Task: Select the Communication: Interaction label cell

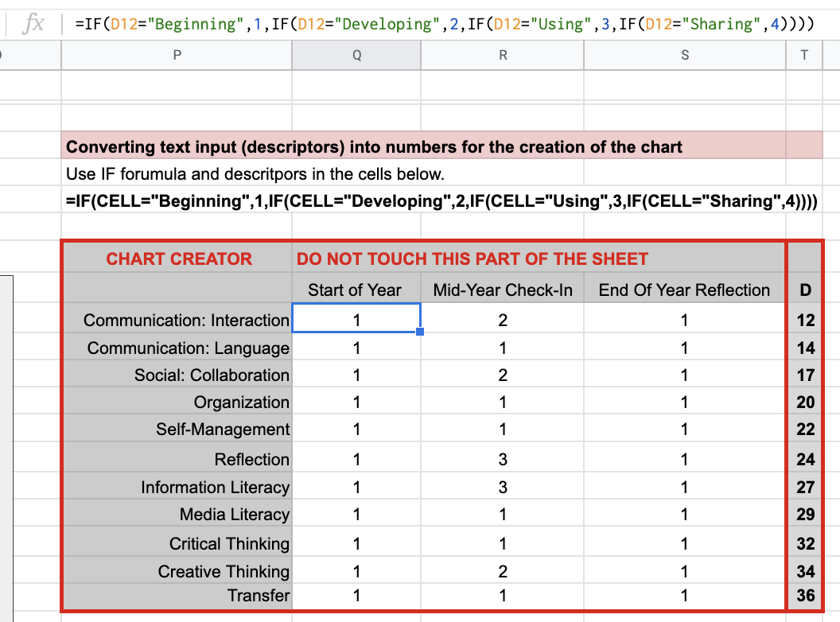Action: [186, 321]
